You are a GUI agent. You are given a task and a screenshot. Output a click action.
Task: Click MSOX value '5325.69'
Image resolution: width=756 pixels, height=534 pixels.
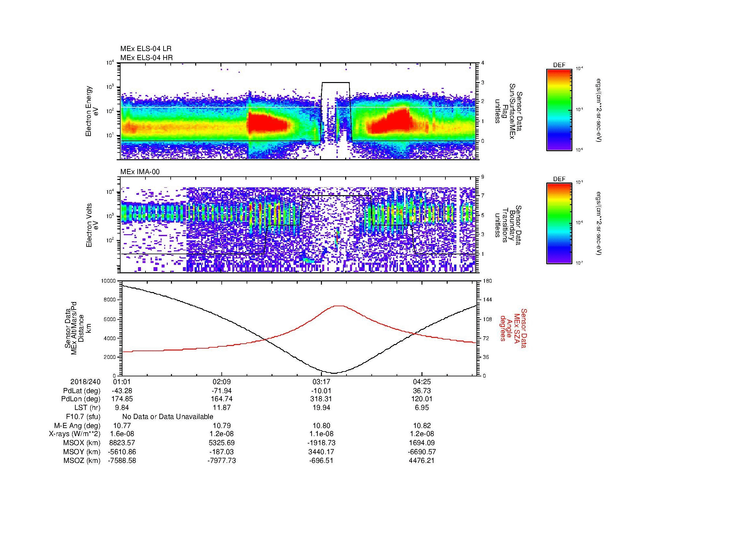point(222,443)
